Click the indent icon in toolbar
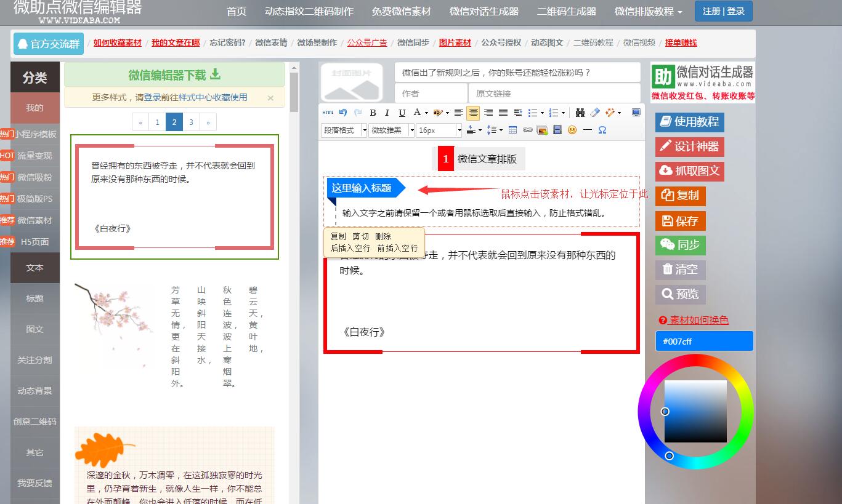 (518, 113)
